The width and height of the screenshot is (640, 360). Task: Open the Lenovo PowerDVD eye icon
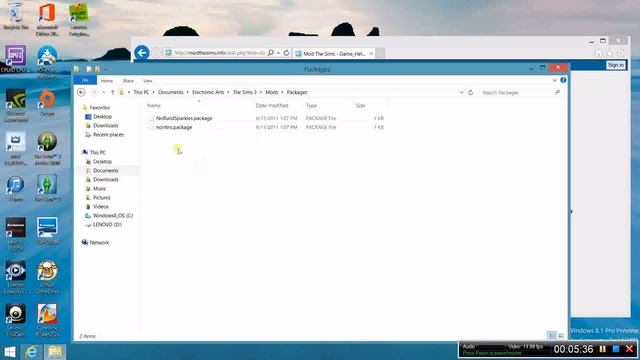coord(16,278)
